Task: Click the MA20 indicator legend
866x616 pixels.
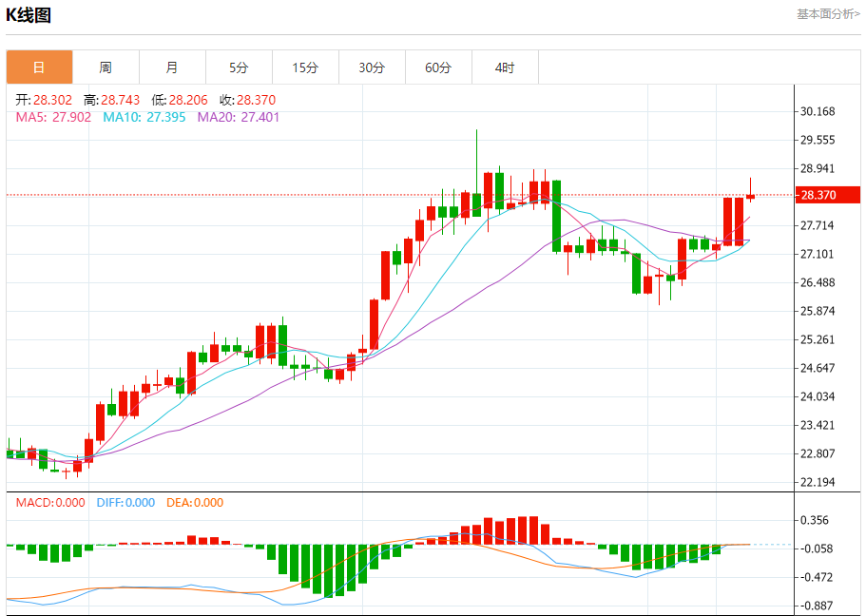Action: [x=239, y=117]
